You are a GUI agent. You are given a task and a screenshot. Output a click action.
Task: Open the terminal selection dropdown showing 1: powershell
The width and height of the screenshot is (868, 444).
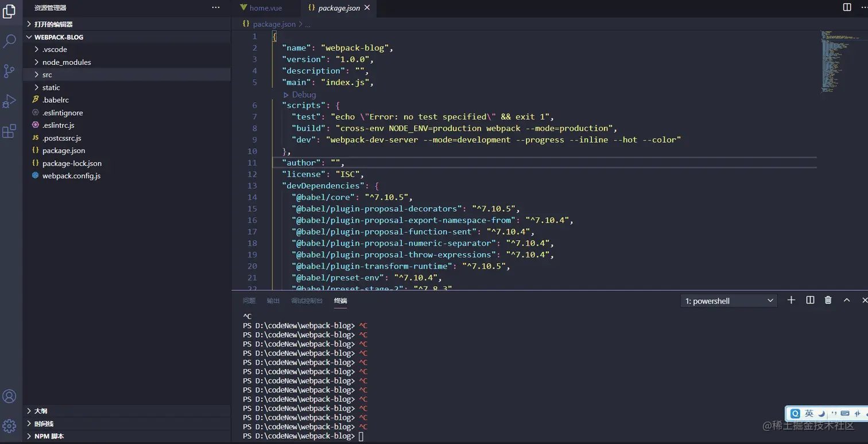[x=728, y=300]
